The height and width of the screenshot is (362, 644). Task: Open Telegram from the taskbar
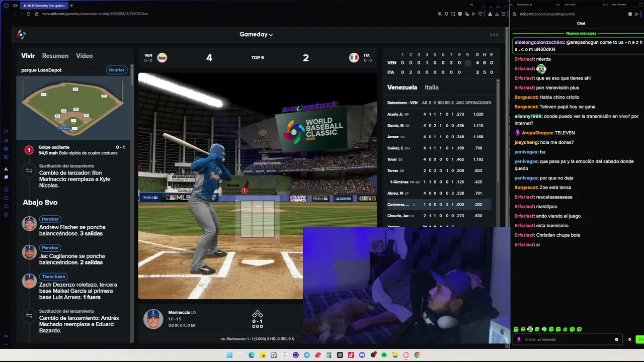click(x=307, y=355)
